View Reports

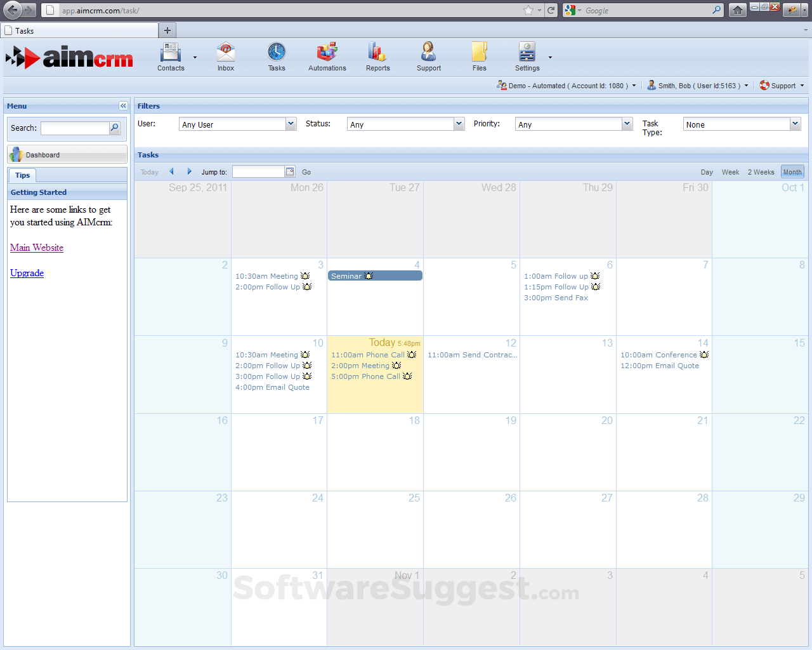(x=377, y=56)
